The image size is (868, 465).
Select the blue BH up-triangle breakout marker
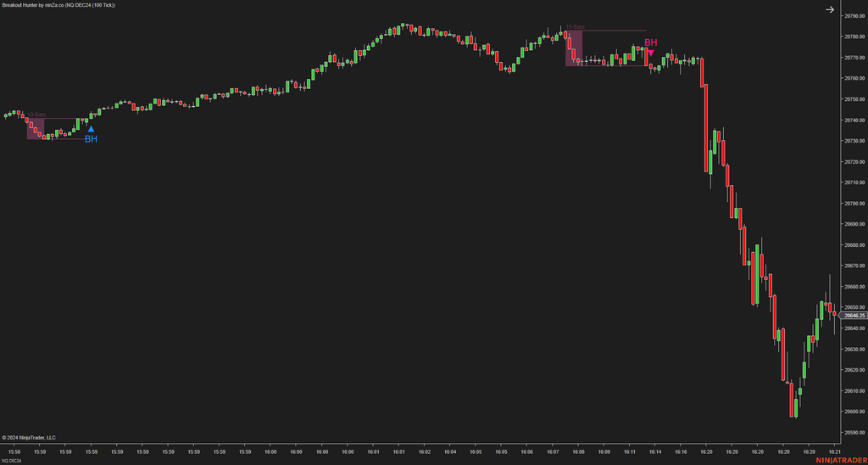click(x=91, y=135)
